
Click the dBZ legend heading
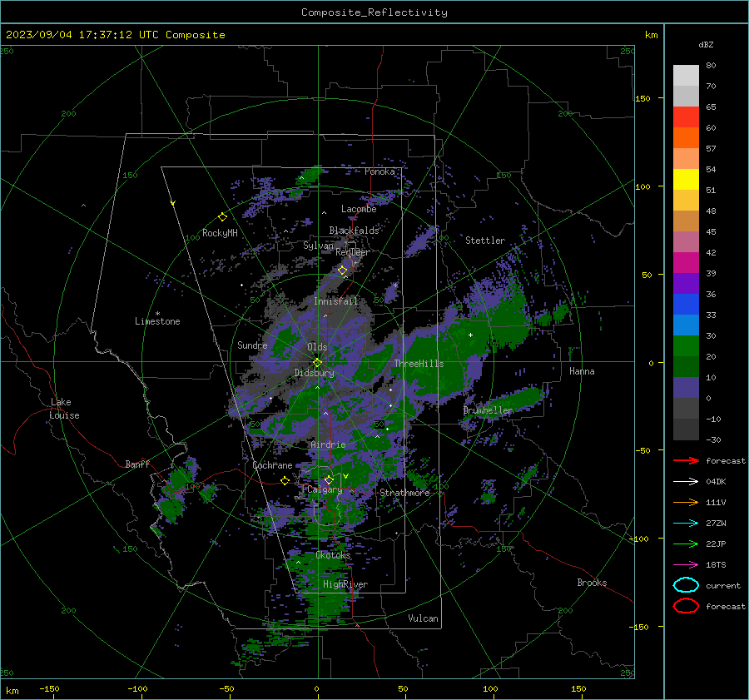point(706,45)
